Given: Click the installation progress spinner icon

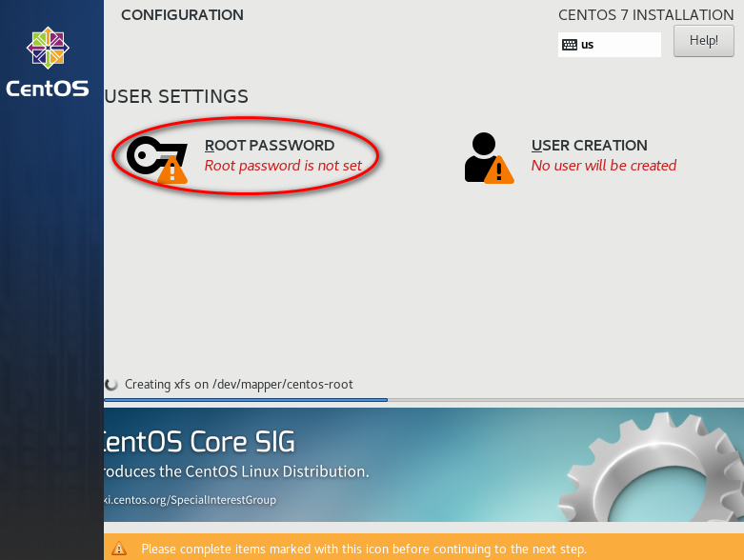Looking at the screenshot, I should pyautogui.click(x=111, y=384).
